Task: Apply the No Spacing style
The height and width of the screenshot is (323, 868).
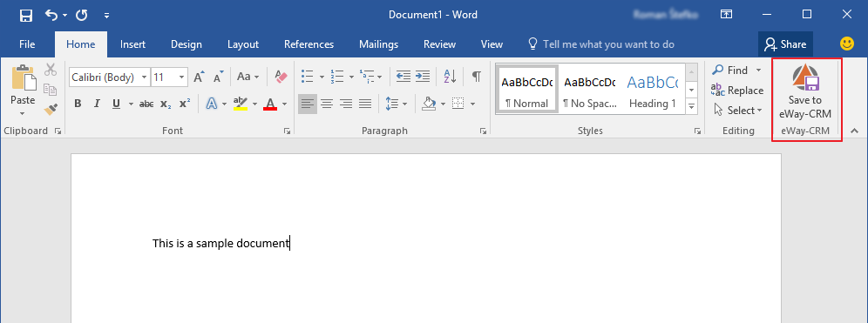Action: point(589,90)
